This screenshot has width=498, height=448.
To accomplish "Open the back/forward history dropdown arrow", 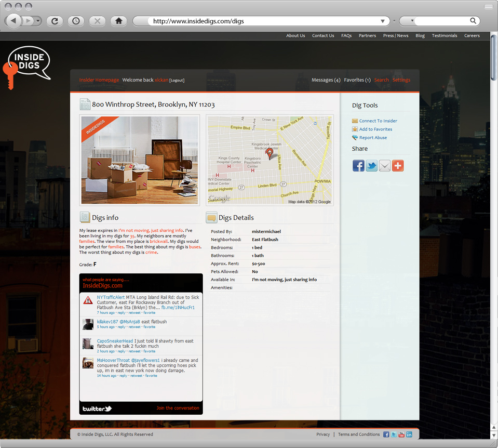I will 38,21.
